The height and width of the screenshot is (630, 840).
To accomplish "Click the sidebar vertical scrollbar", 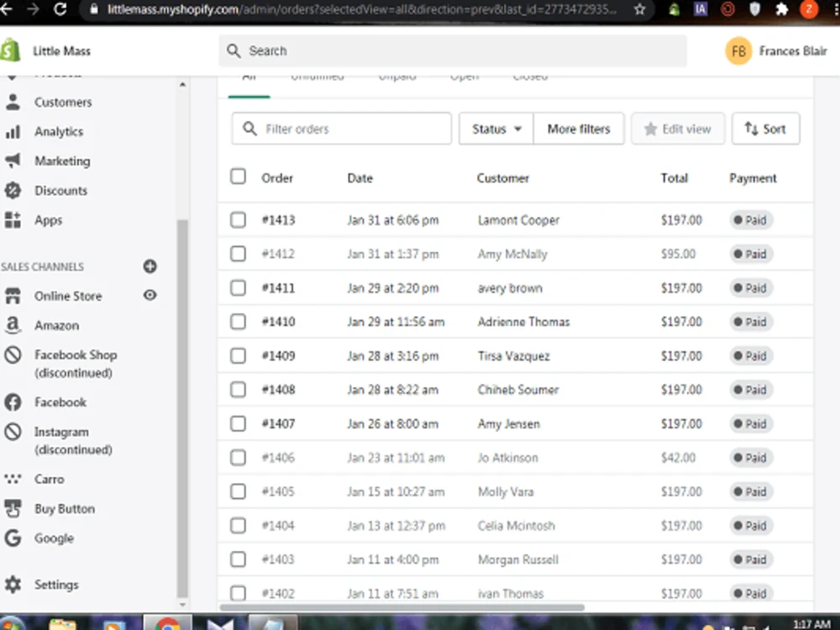I will pyautogui.click(x=182, y=408).
